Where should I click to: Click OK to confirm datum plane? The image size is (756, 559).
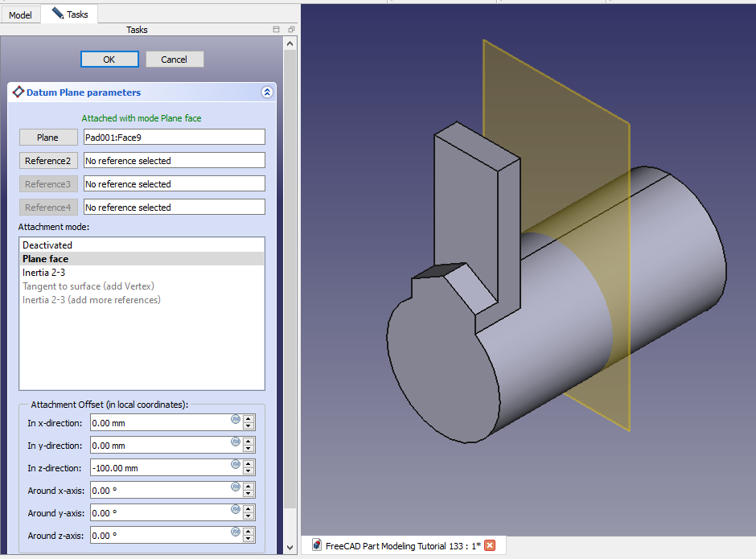(109, 60)
